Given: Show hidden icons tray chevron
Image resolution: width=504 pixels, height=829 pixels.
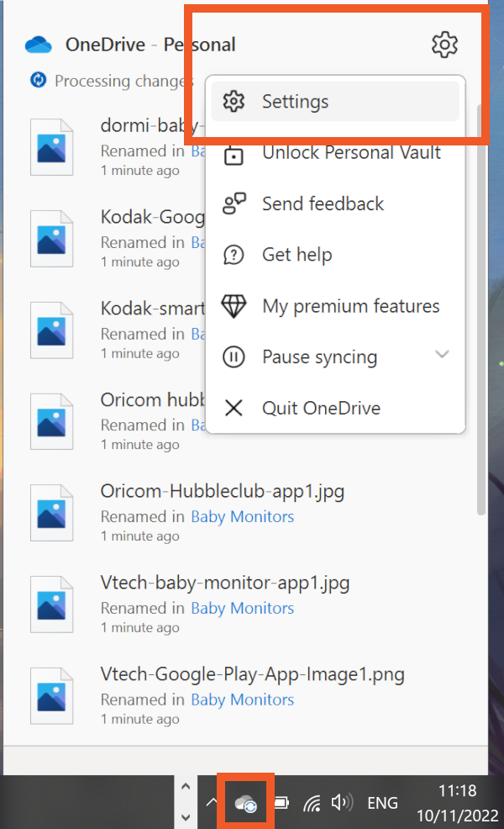Looking at the screenshot, I should [x=211, y=803].
